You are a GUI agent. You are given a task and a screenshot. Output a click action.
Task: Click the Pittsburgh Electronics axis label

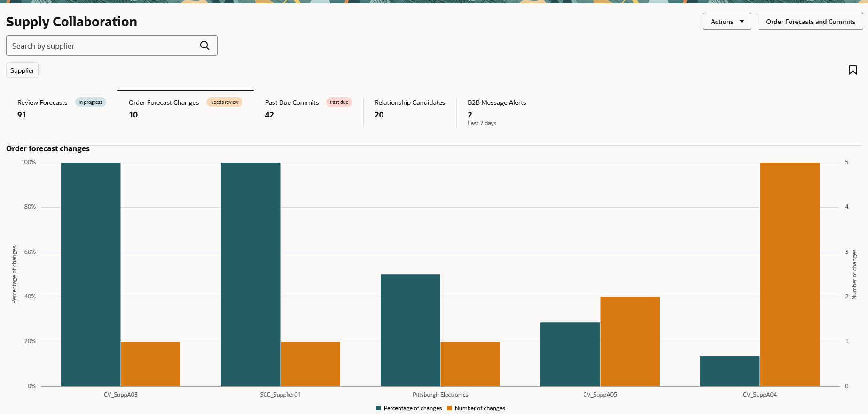(440, 395)
